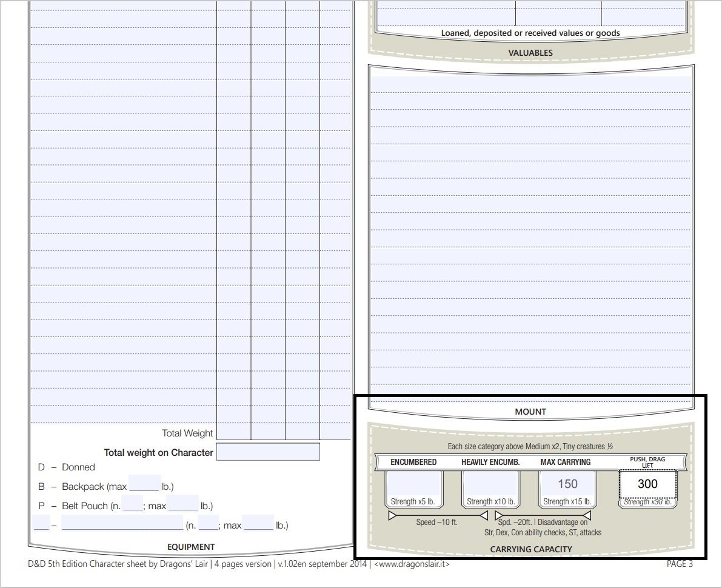Click the left triangle beside Speed –10 ft.
Screen dimensions: 722x588
[392, 514]
